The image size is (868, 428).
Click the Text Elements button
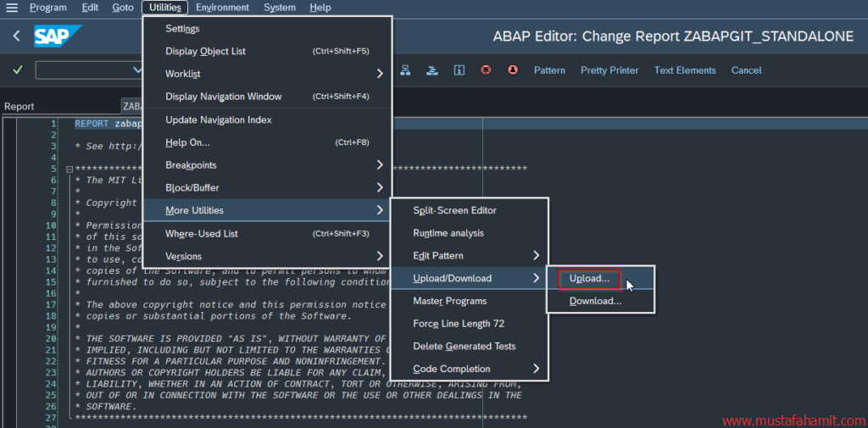tap(684, 70)
